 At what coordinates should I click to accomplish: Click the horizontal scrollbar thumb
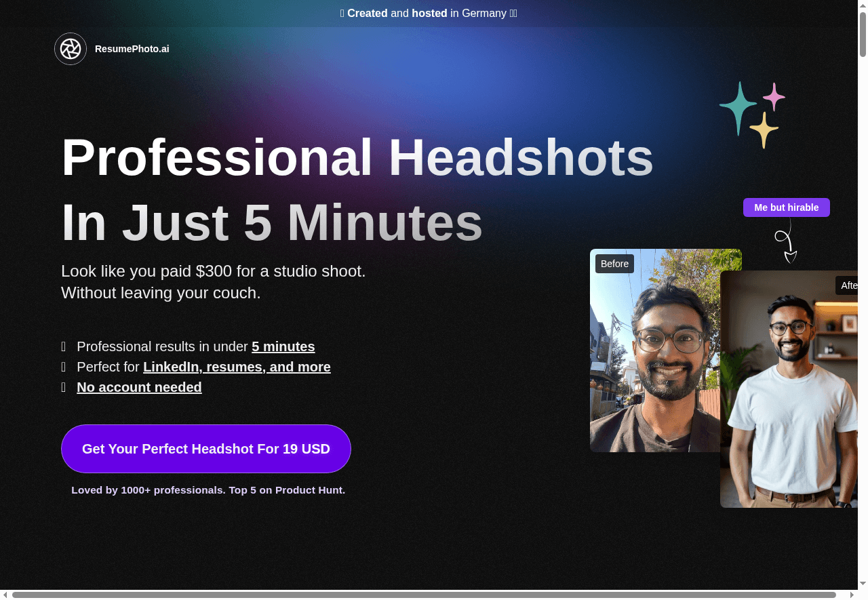[424, 595]
